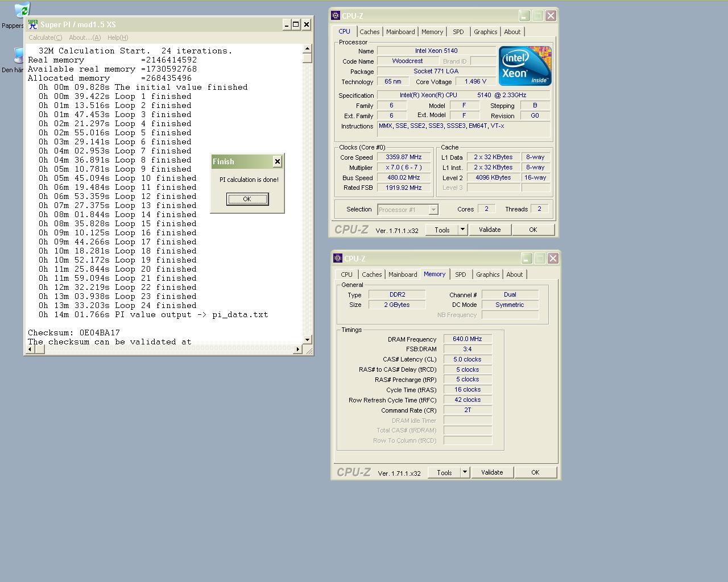Screen dimensions: 728x582
Task: Click Super PI vertical scrollbar up arrow
Action: (308, 49)
